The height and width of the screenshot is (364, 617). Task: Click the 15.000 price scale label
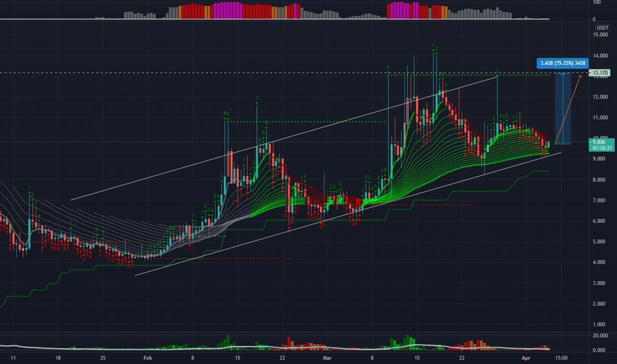(x=600, y=35)
